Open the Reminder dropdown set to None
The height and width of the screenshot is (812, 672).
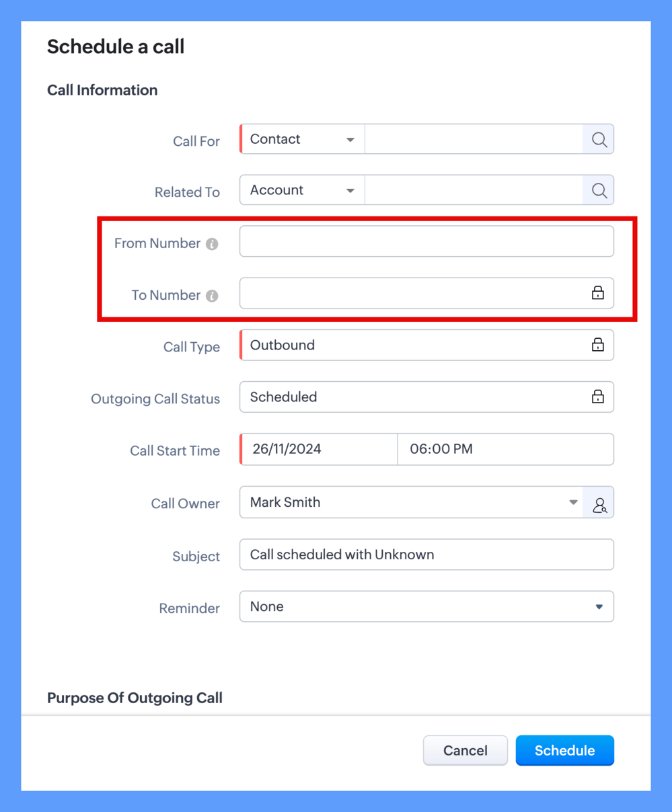pos(426,607)
